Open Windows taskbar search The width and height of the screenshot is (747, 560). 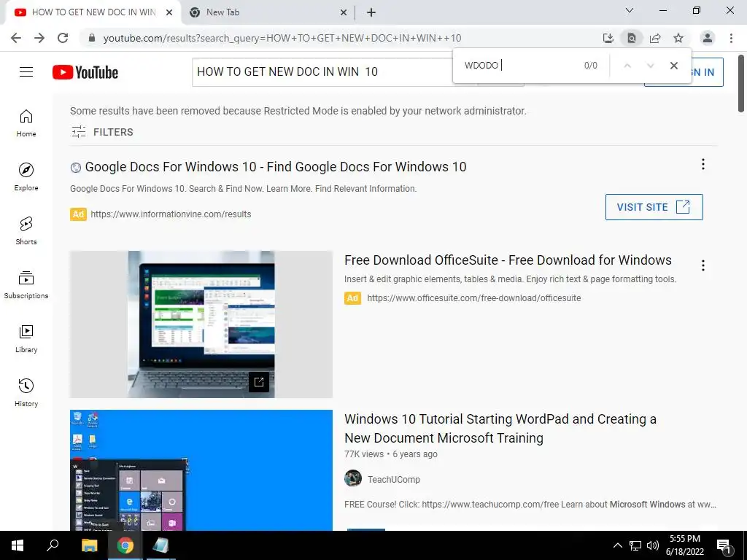point(53,545)
